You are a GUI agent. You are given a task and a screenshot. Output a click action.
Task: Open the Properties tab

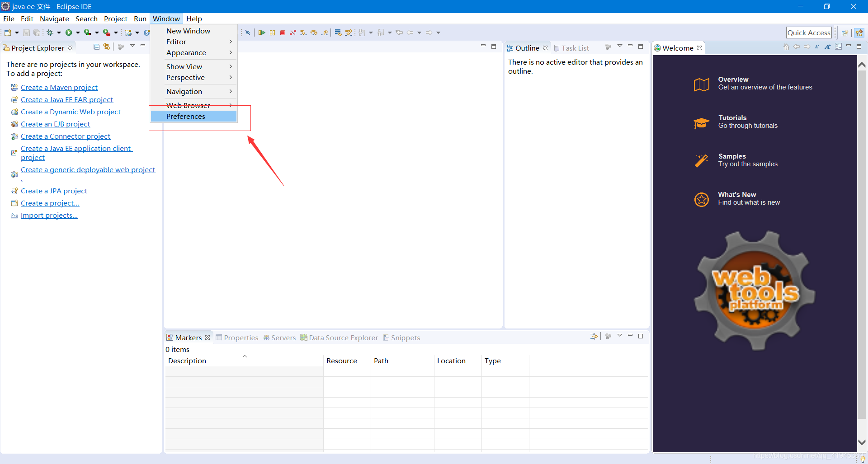click(x=237, y=337)
